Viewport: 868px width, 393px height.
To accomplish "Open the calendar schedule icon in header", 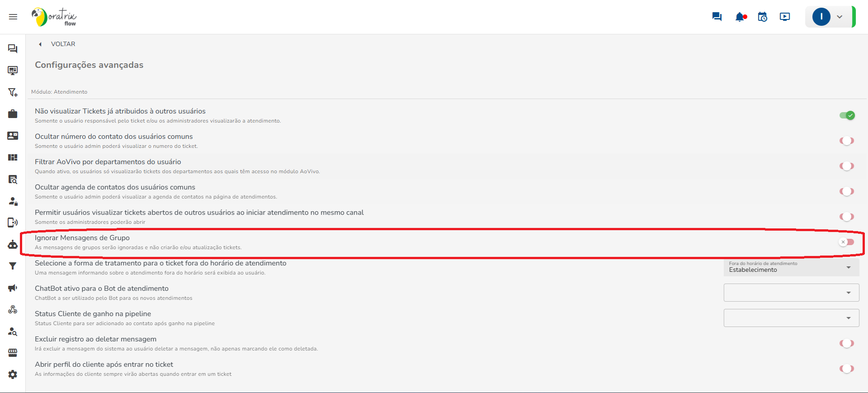I will (x=763, y=17).
